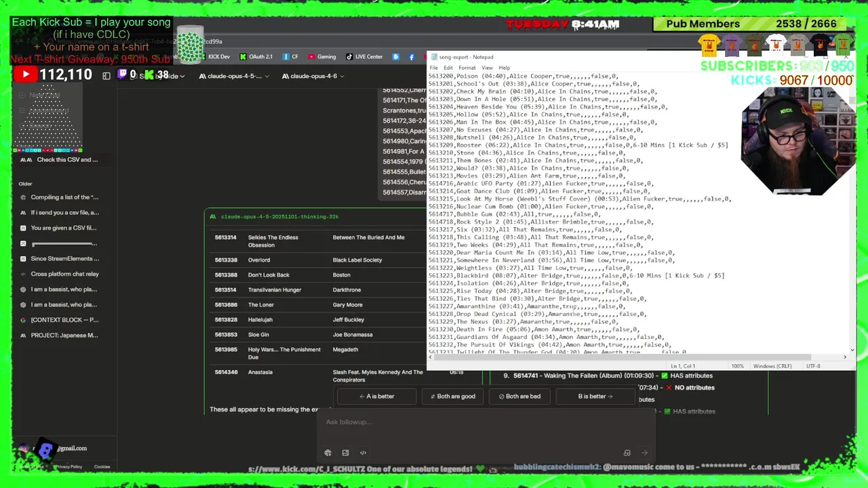The image size is (868, 488).
Task: Click the code icon in followup box
Action: tap(363, 453)
